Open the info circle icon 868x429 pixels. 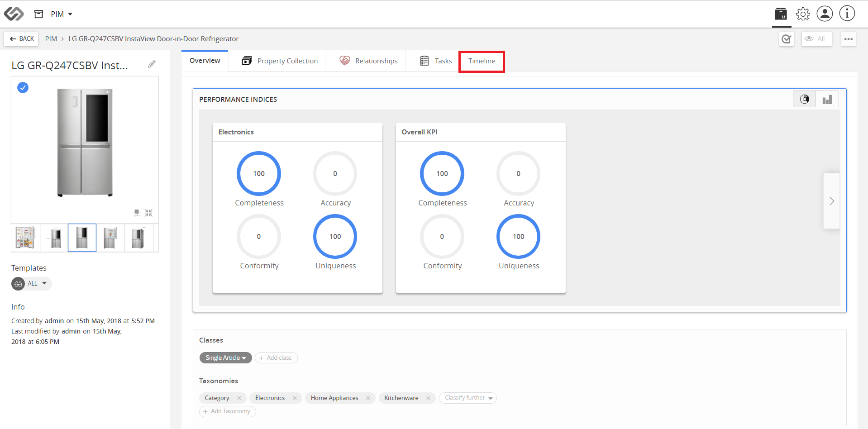coord(847,14)
